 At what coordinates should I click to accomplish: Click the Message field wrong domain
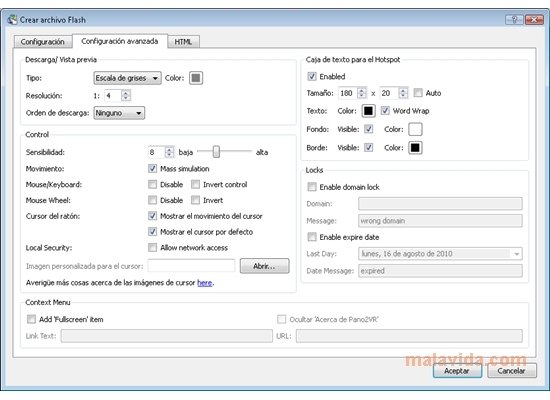click(x=440, y=221)
